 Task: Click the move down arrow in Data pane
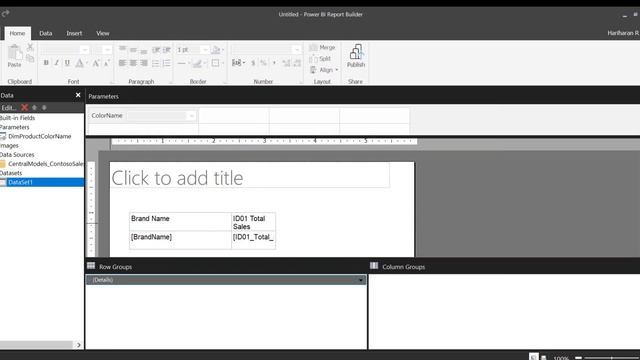pyautogui.click(x=44, y=107)
